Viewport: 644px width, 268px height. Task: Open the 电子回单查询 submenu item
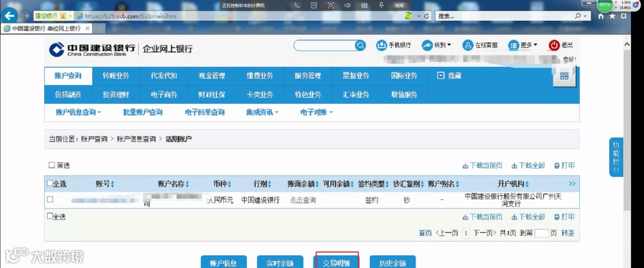click(x=205, y=112)
